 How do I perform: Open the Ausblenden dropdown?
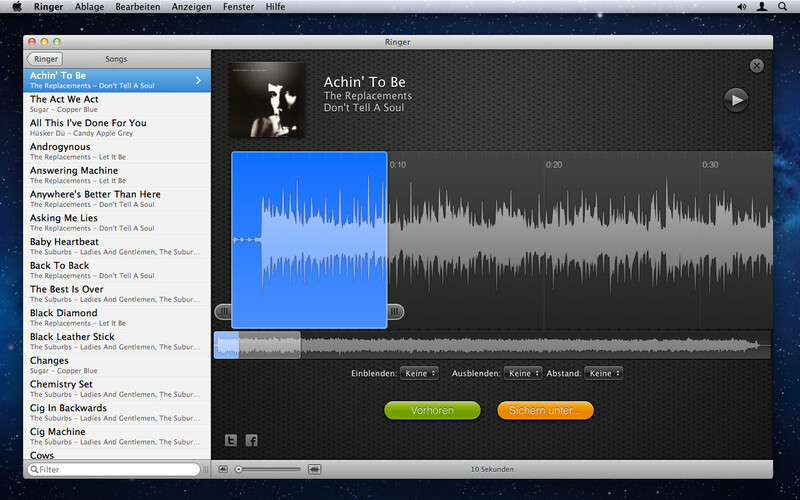[523, 373]
